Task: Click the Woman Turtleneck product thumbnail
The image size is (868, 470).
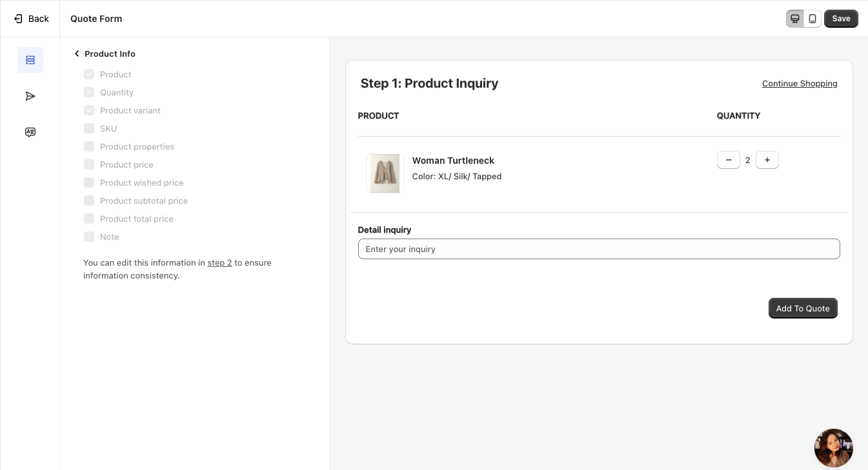Action: click(x=385, y=173)
